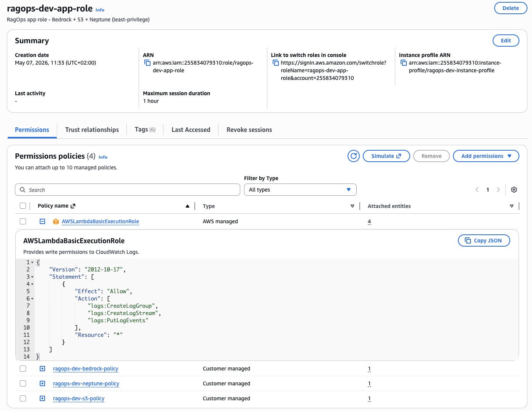This screenshot has height=411, width=532.
Task: Click the Attached entities column header
Action: point(389,206)
